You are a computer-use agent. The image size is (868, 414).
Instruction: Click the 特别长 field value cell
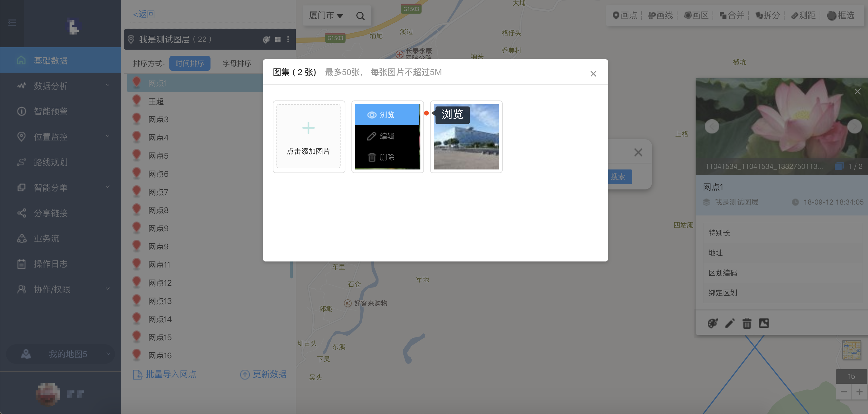[x=811, y=233]
